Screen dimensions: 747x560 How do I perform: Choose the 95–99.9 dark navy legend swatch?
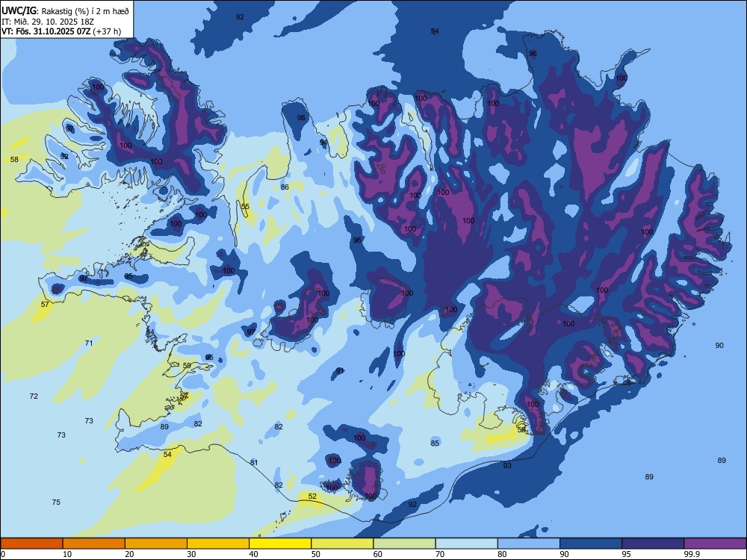[x=653, y=544]
